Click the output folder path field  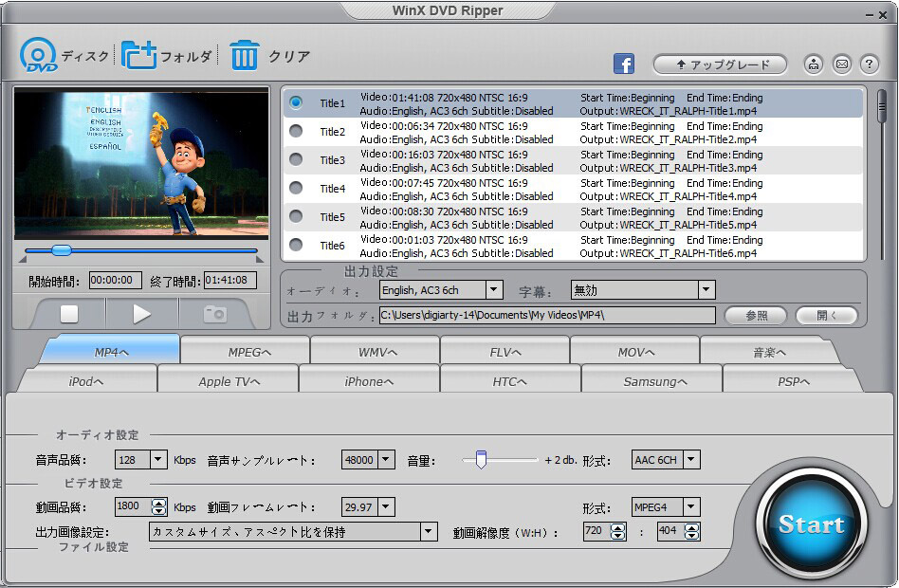(547, 316)
